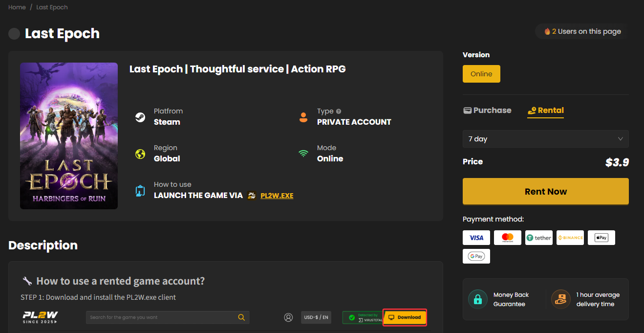Click "1 hour average delivery time" text
Viewport: 644px width, 333px height.
pyautogui.click(x=598, y=299)
